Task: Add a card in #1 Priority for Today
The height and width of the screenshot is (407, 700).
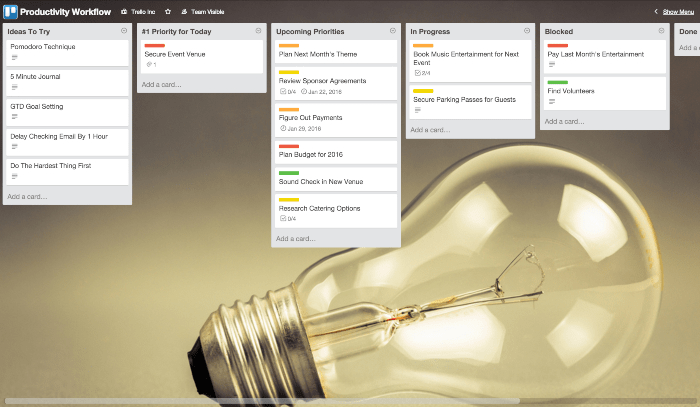Action: click(x=162, y=84)
